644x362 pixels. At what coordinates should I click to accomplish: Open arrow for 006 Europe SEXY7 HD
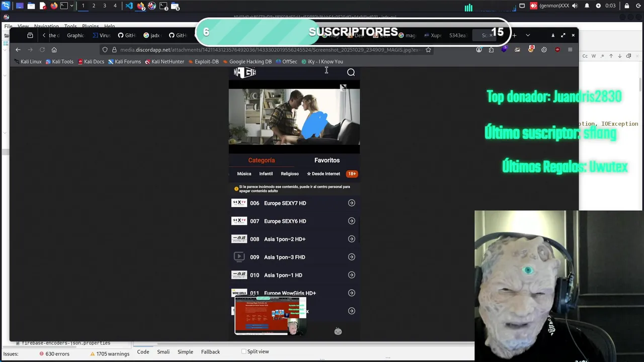pos(352,203)
